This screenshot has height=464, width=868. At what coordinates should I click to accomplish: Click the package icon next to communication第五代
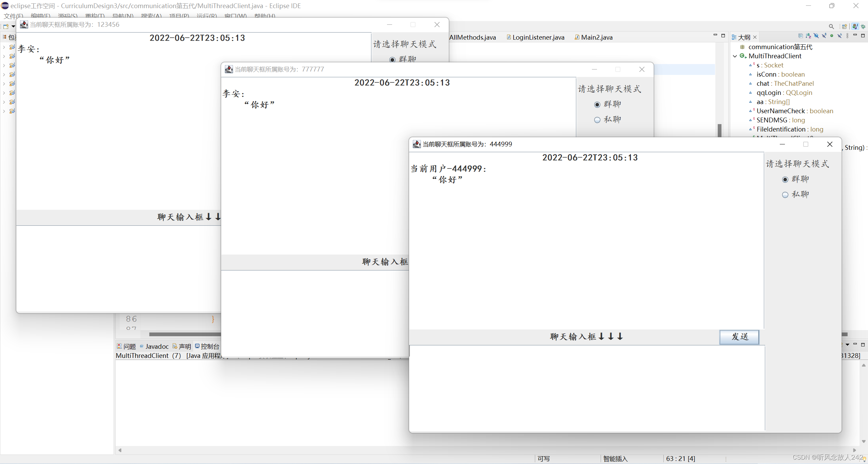coord(742,47)
